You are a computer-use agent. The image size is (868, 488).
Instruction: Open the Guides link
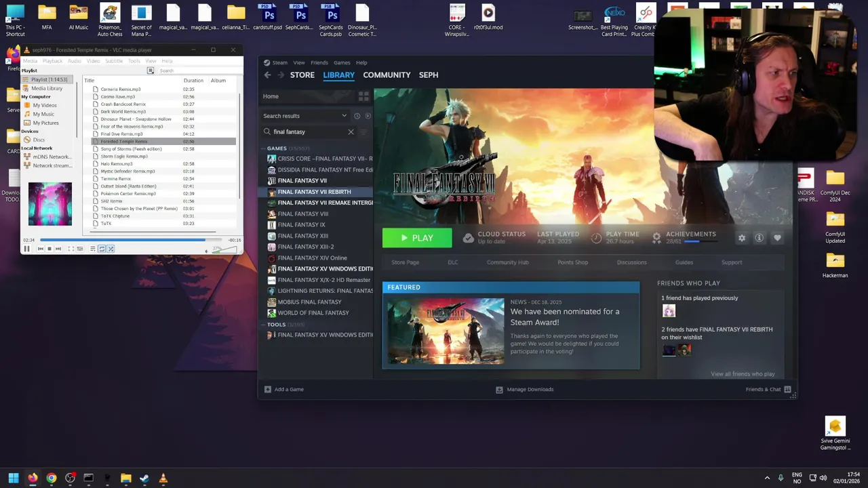(684, 262)
